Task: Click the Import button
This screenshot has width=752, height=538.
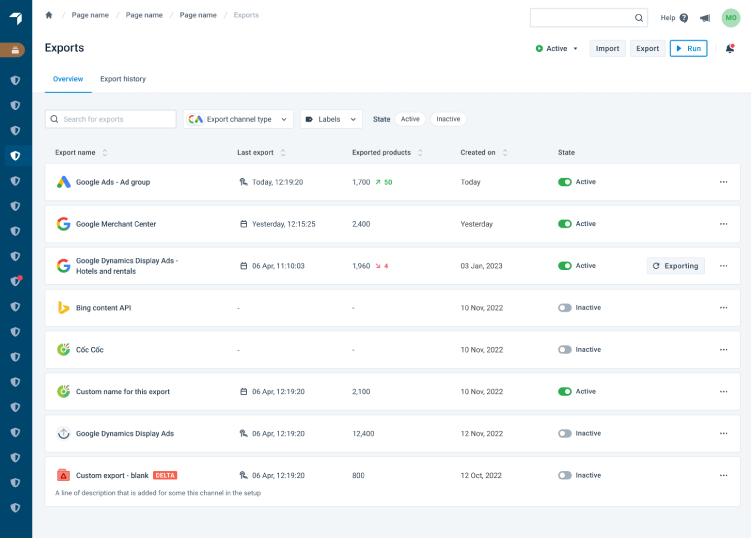Action: [607, 48]
